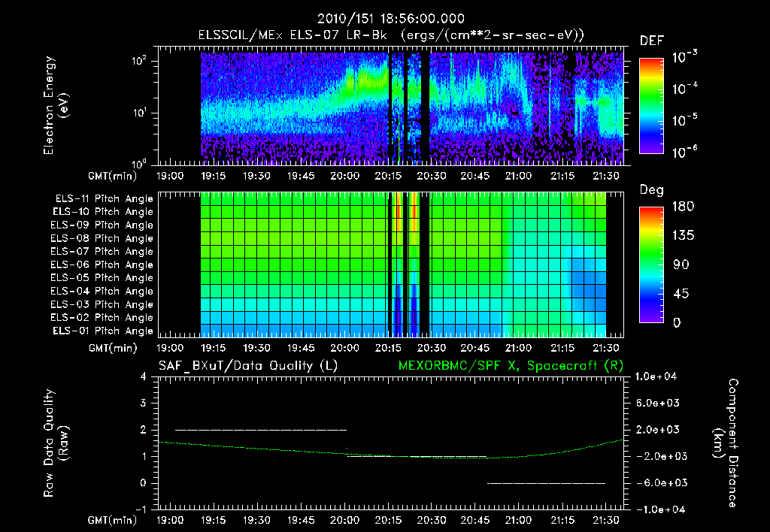Select the Component Distance (km) axis label
The image size is (770, 532).
click(x=725, y=443)
